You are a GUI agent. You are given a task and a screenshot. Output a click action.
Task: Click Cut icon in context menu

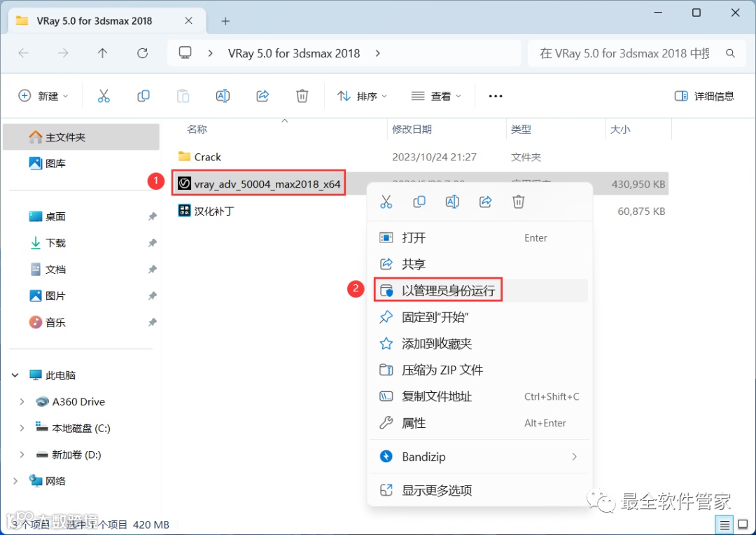386,202
